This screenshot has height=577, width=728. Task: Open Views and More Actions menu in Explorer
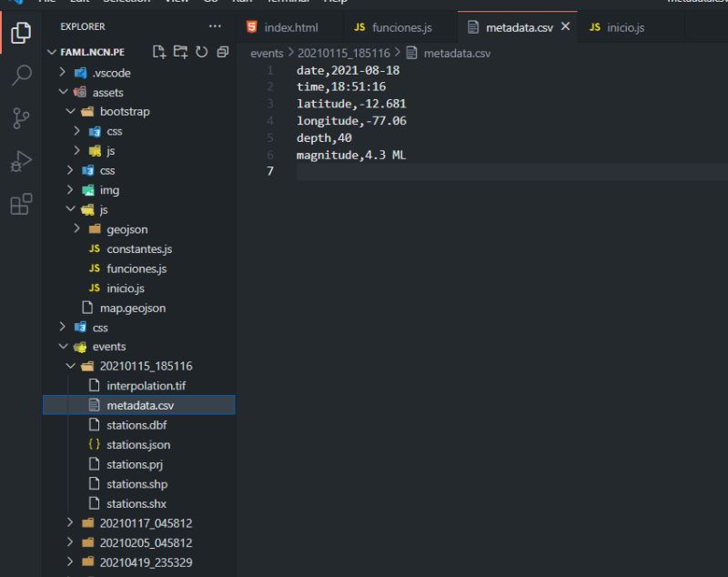click(x=215, y=26)
